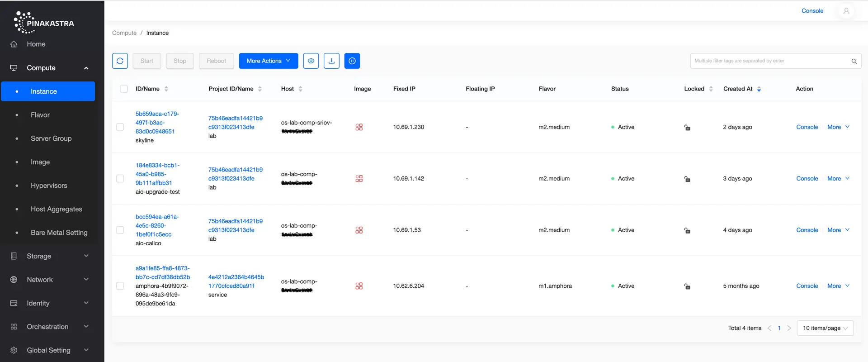Click lock icon for amphora instance

(x=687, y=286)
